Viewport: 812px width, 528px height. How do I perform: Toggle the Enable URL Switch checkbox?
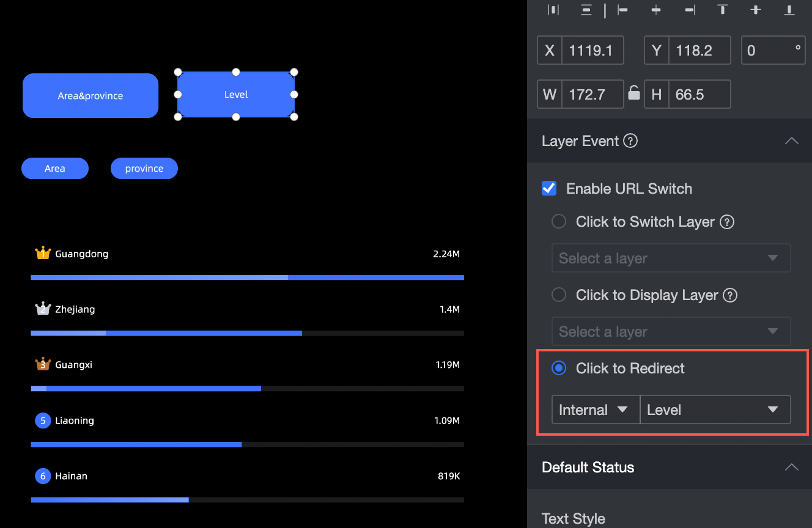click(x=549, y=188)
